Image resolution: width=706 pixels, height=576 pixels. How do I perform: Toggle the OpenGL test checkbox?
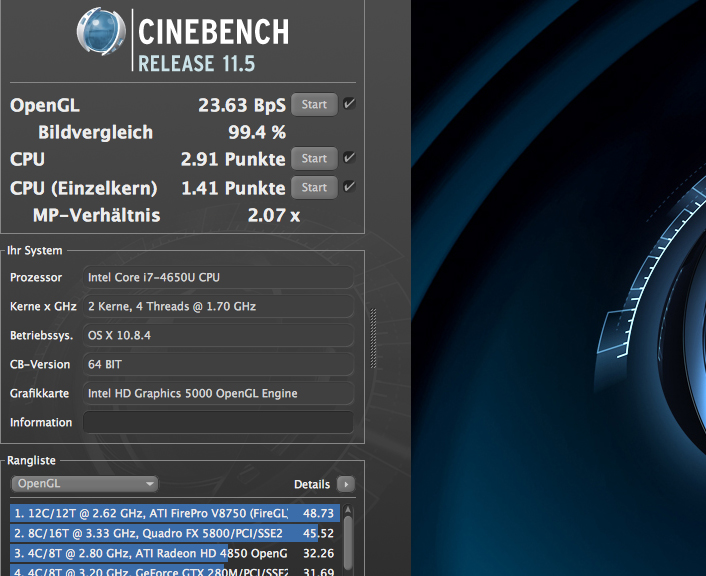pyautogui.click(x=349, y=104)
